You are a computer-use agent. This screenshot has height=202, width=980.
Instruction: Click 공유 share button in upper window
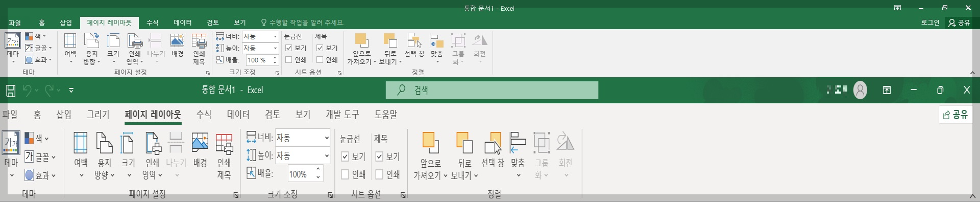coord(959,23)
